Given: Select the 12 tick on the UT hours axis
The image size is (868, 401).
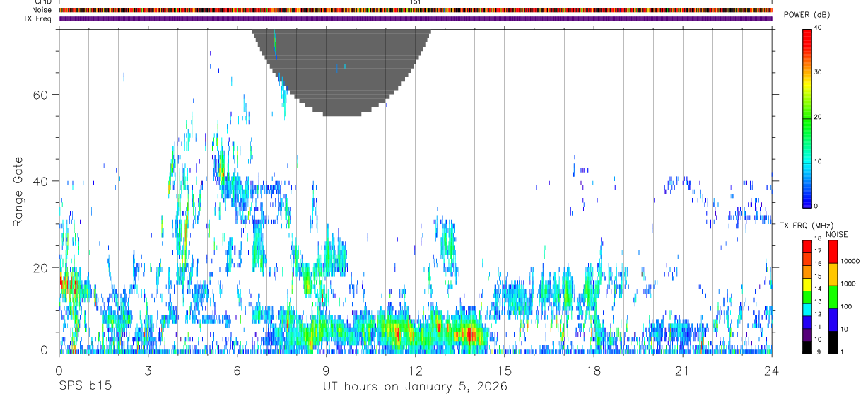Looking at the screenshot, I should coord(415,371).
